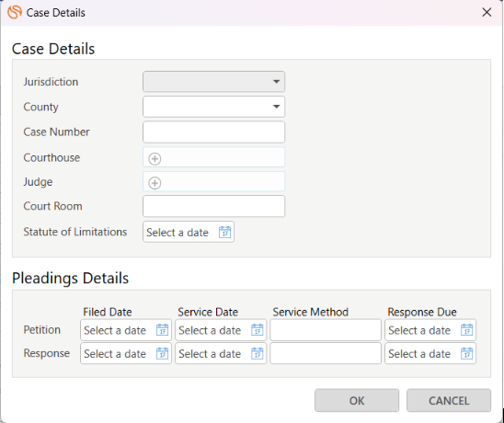Confirm with the OK button

[x=357, y=401]
